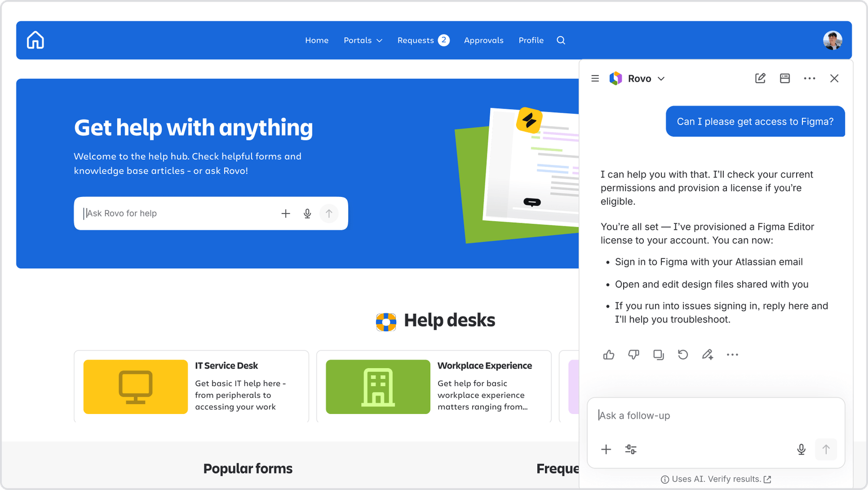Use the microphone icon in the follow-up box
This screenshot has height=490, width=868.
coord(801,450)
